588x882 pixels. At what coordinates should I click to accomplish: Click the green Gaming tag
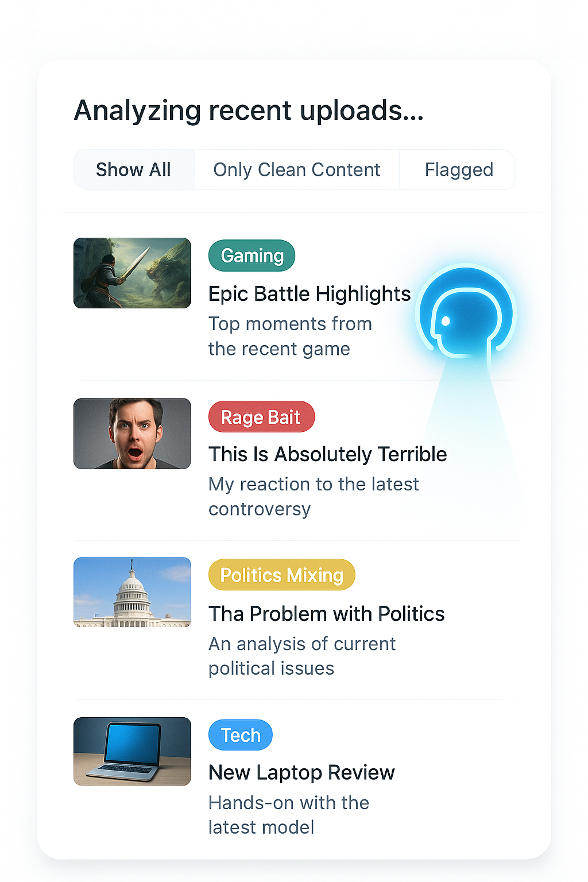252,256
